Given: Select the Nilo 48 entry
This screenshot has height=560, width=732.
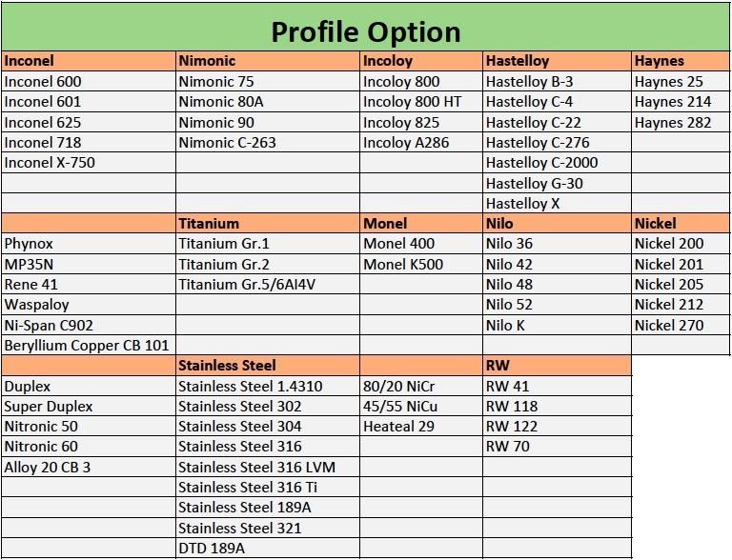Looking at the screenshot, I should pyautogui.click(x=557, y=284).
